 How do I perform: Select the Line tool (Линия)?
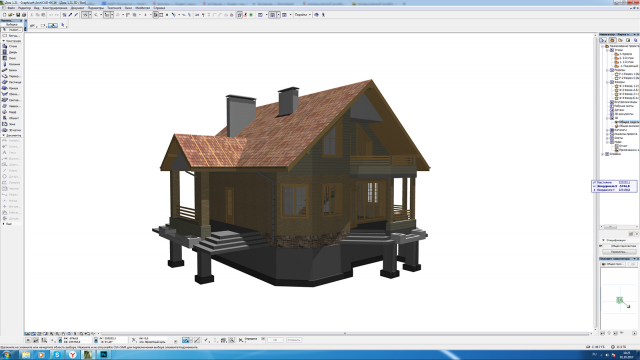(11, 170)
